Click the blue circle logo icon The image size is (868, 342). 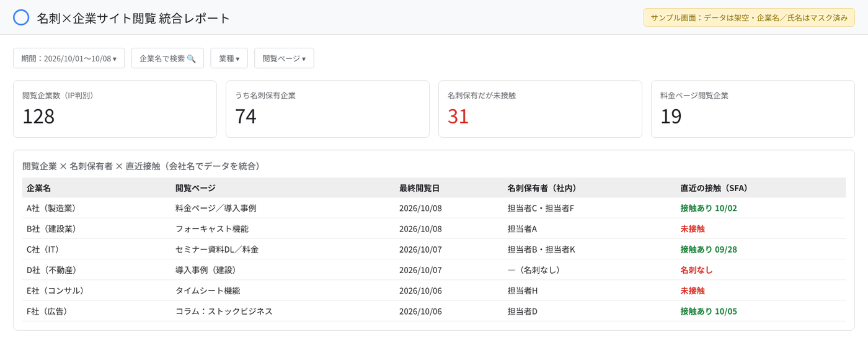tap(21, 17)
